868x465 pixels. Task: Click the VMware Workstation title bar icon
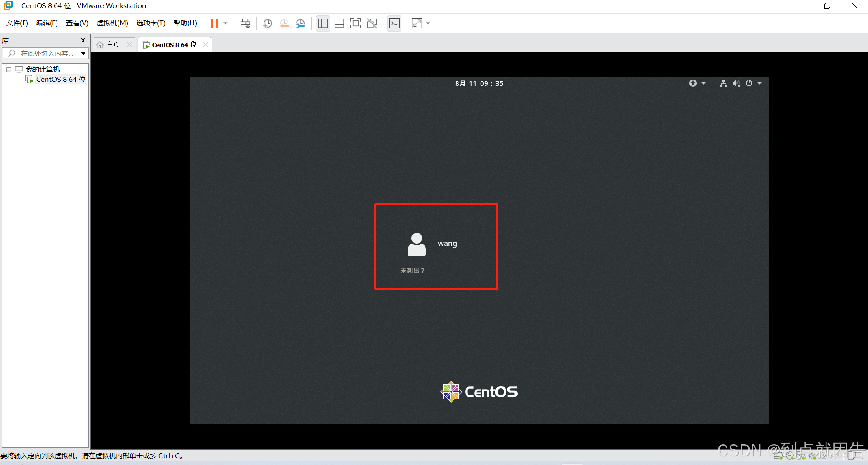click(x=8, y=5)
